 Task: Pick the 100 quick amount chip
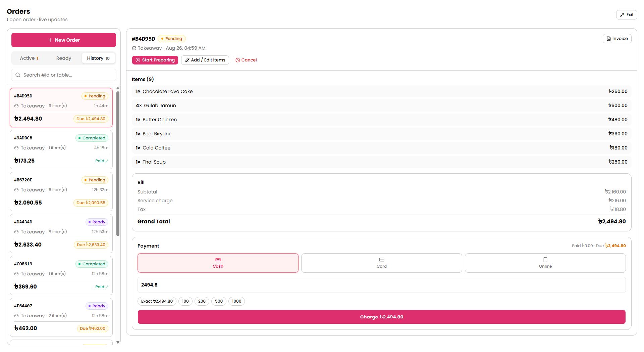[185, 301]
